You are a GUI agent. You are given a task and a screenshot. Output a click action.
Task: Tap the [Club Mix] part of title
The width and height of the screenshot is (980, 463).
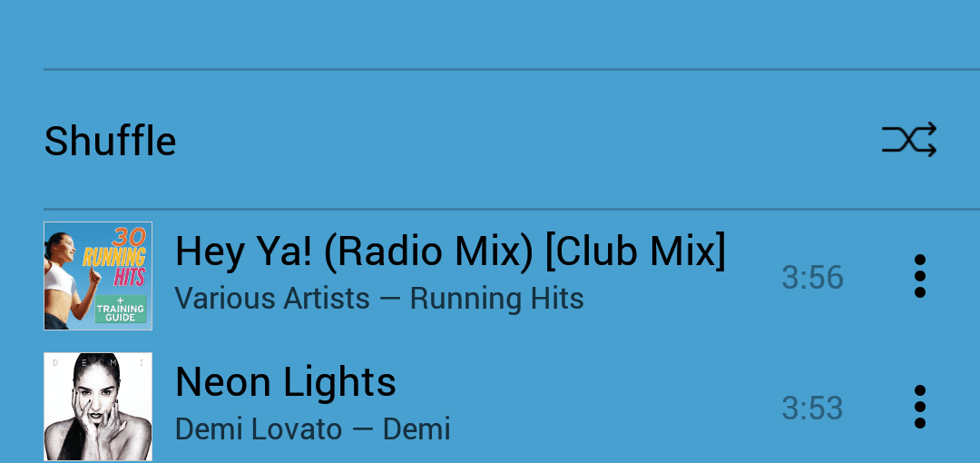point(635,251)
